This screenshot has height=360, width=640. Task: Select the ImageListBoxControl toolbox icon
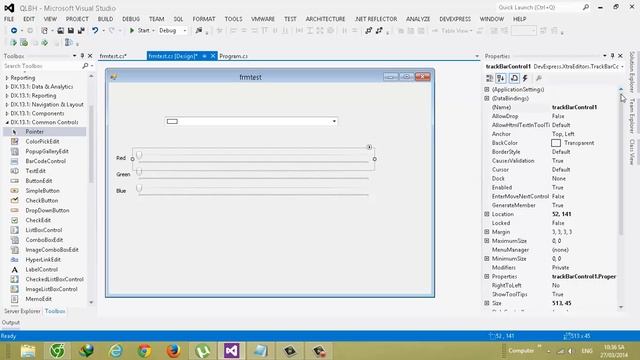(15, 289)
